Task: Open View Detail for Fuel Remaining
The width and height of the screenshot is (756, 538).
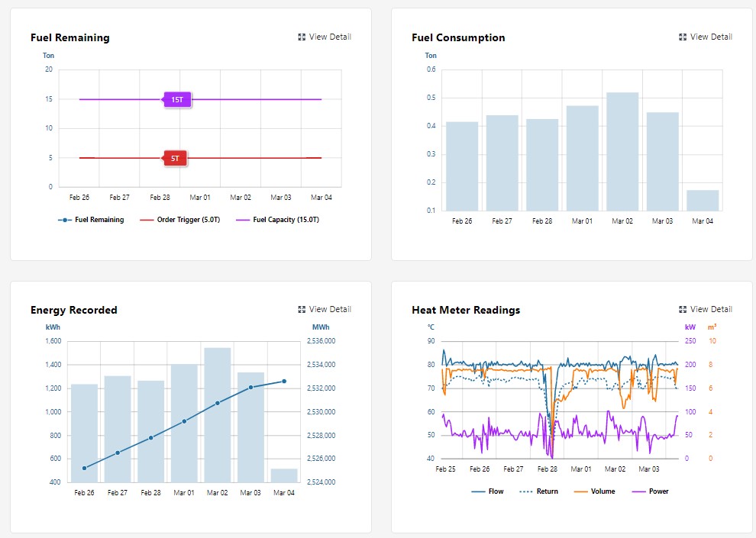Action: pos(325,37)
